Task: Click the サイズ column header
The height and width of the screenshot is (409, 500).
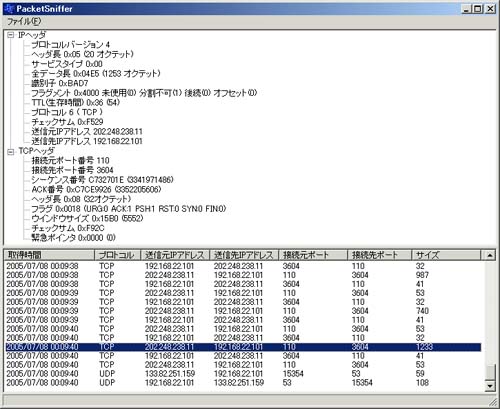Action: pos(447,255)
